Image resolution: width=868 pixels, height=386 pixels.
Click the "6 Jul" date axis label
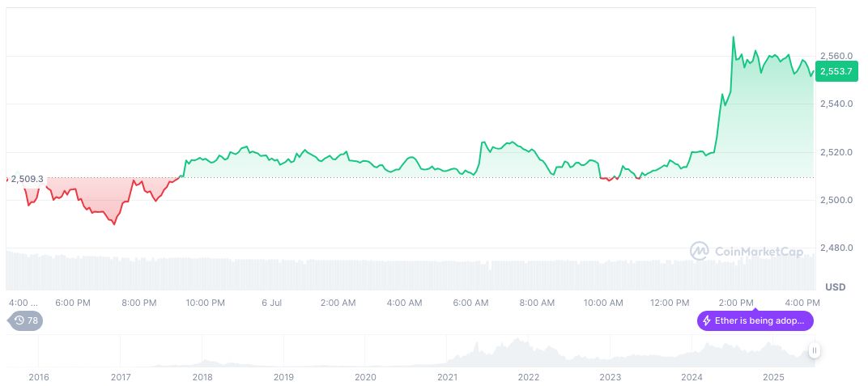click(272, 303)
